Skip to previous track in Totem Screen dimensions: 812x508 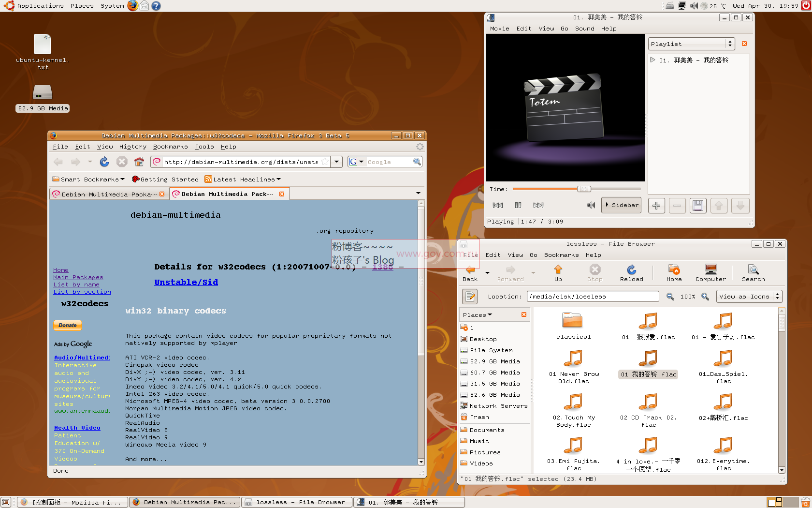point(498,205)
